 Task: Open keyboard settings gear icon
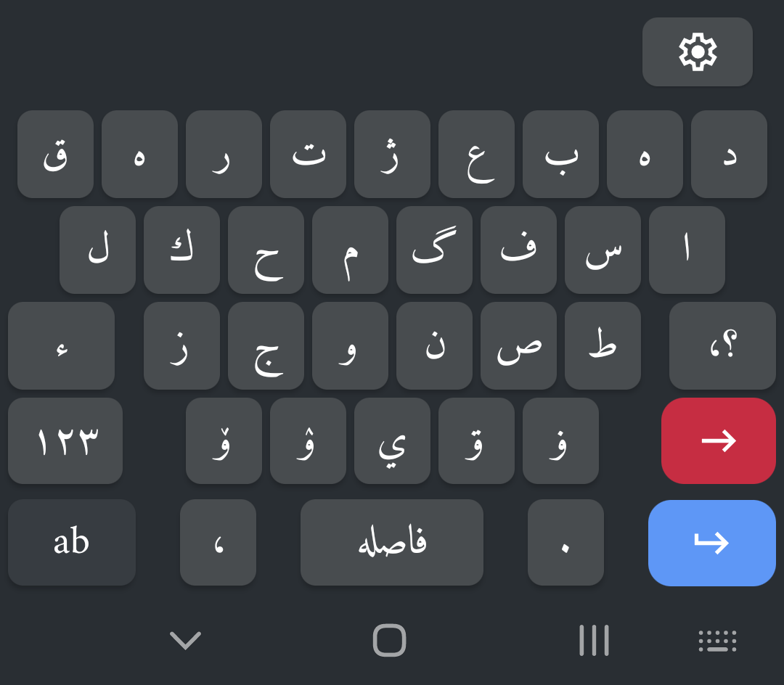698,52
